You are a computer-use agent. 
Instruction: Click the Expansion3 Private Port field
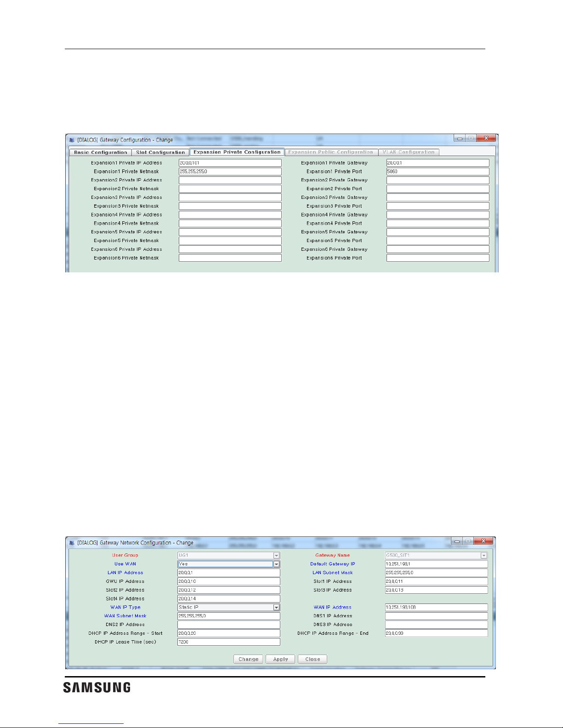[x=438, y=206]
